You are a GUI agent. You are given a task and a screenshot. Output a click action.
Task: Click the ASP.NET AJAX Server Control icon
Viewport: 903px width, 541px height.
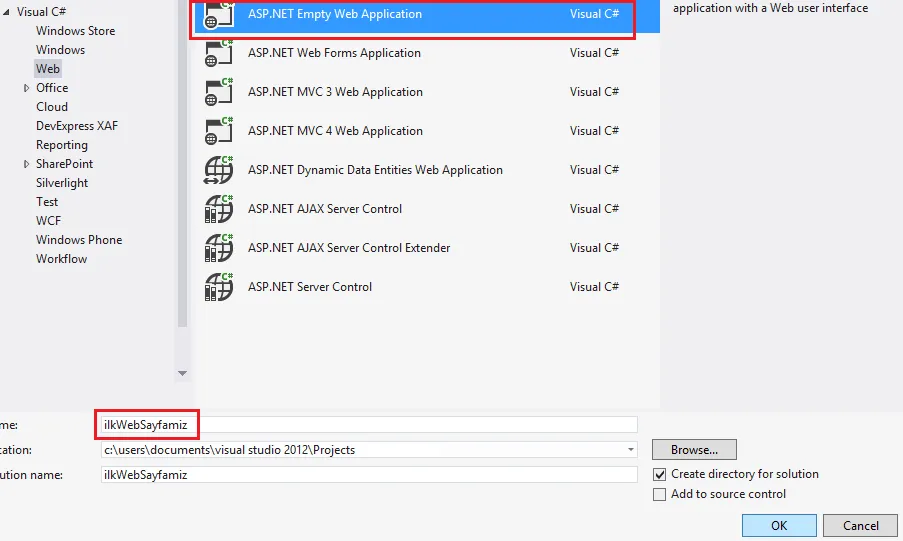(x=218, y=209)
